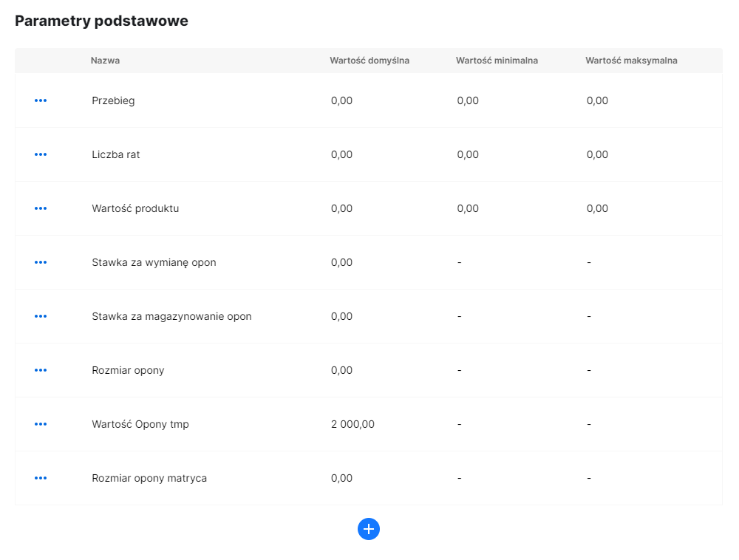
Task: Click maximum value 0,00 for Wartość produktu
Action: [597, 208]
